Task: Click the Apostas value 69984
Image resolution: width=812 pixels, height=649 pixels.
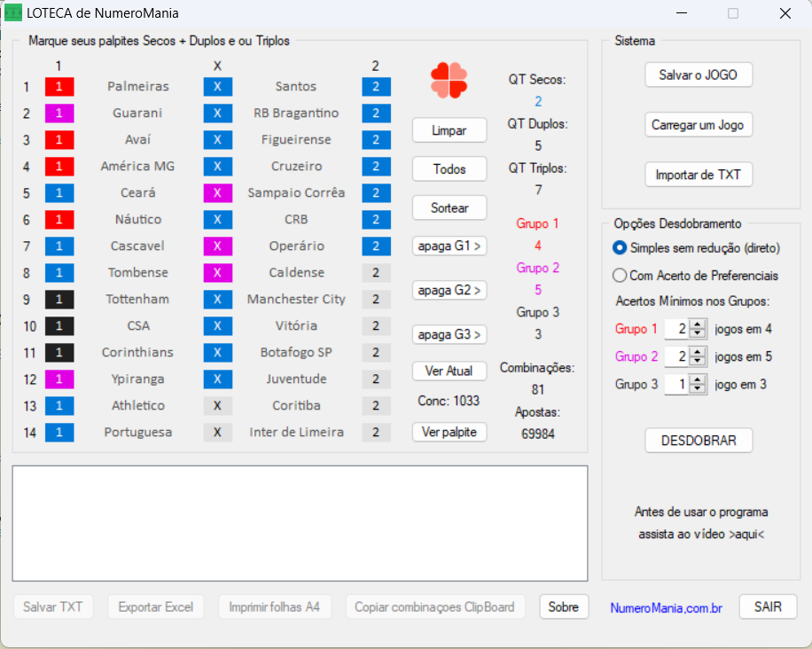Action: 537,434
